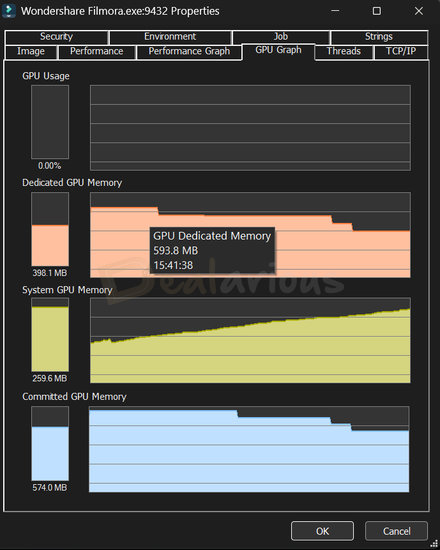Click the System GPU Memory level bar

click(x=50, y=335)
